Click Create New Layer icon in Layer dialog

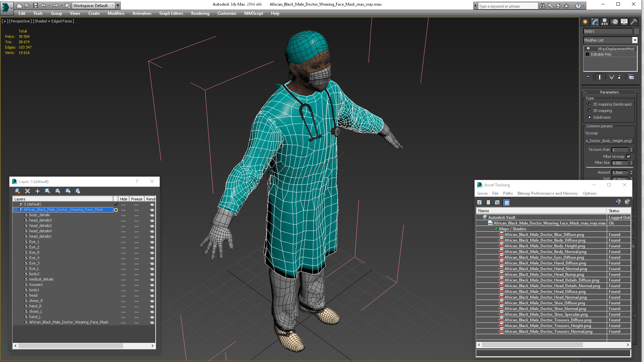point(17,191)
